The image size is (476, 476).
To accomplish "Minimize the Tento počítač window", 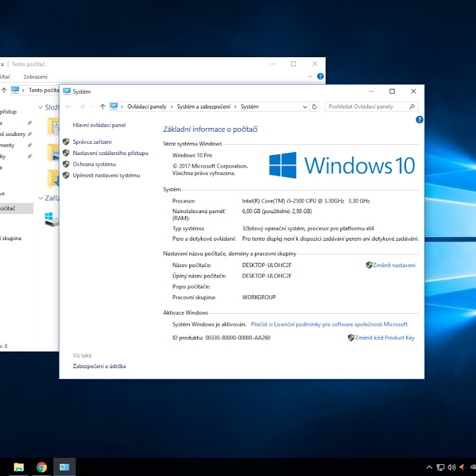I will coord(272,64).
